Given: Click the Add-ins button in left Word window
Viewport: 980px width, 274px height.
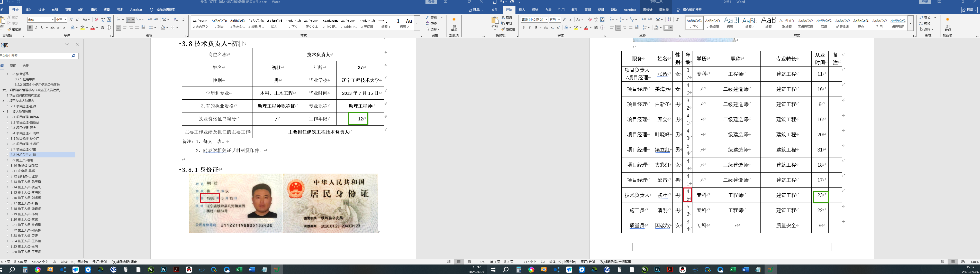Looking at the screenshot, I should [x=454, y=24].
